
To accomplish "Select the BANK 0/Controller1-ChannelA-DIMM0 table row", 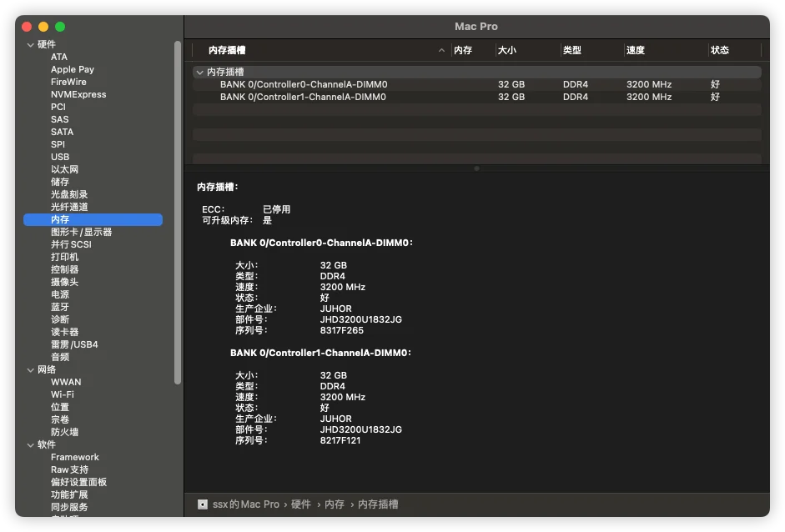I will tap(477, 97).
